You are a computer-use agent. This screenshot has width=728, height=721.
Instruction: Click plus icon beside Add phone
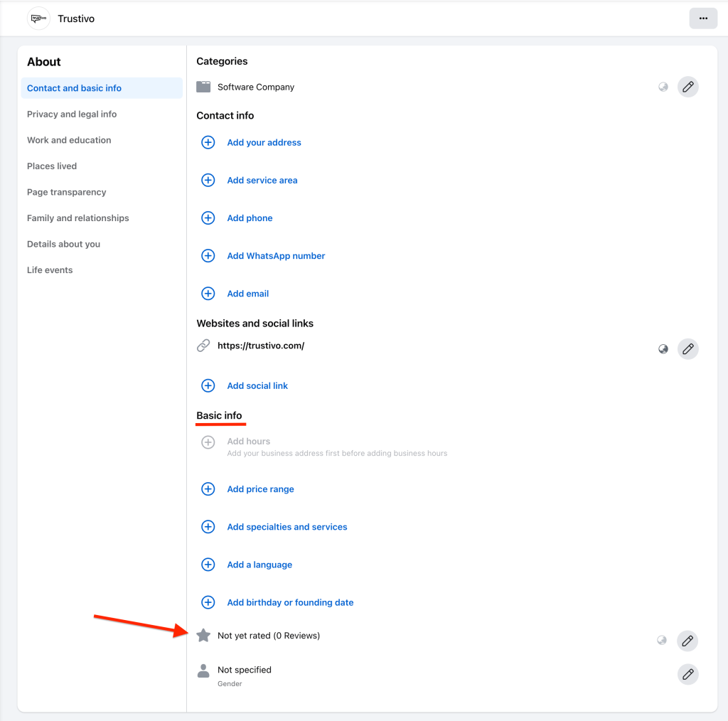[208, 218]
